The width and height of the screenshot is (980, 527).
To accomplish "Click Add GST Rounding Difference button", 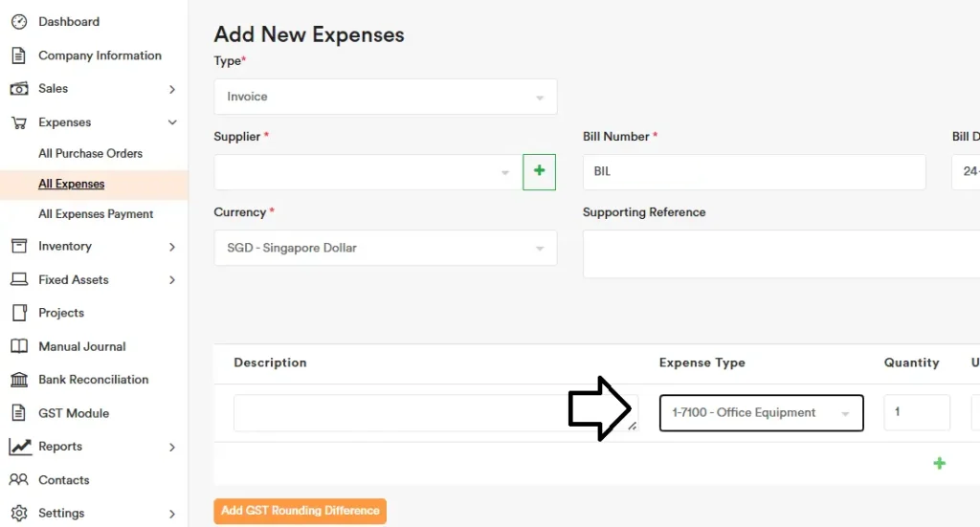I will (x=300, y=511).
